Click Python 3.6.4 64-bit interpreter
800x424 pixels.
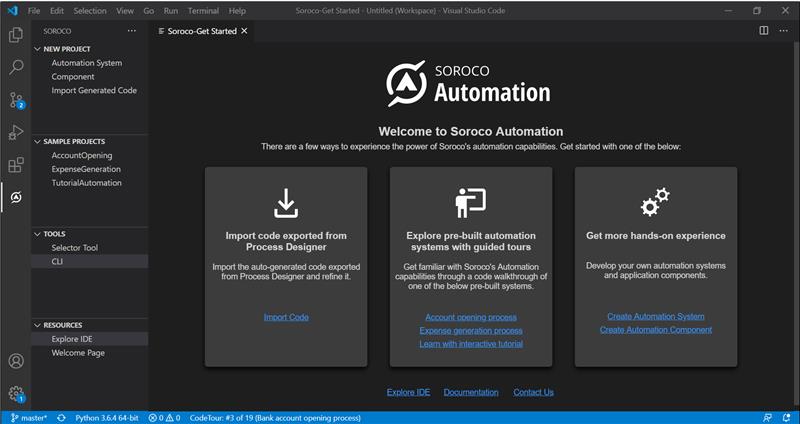[x=107, y=418]
